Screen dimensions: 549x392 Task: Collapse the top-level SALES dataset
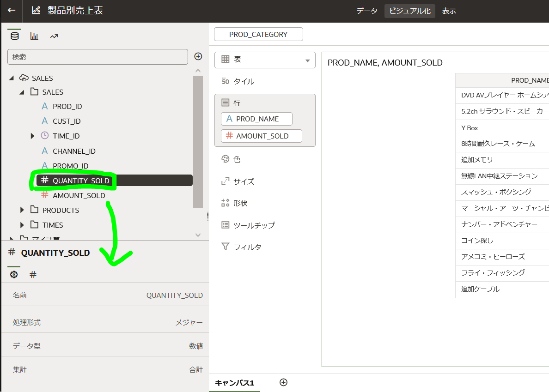(12, 78)
